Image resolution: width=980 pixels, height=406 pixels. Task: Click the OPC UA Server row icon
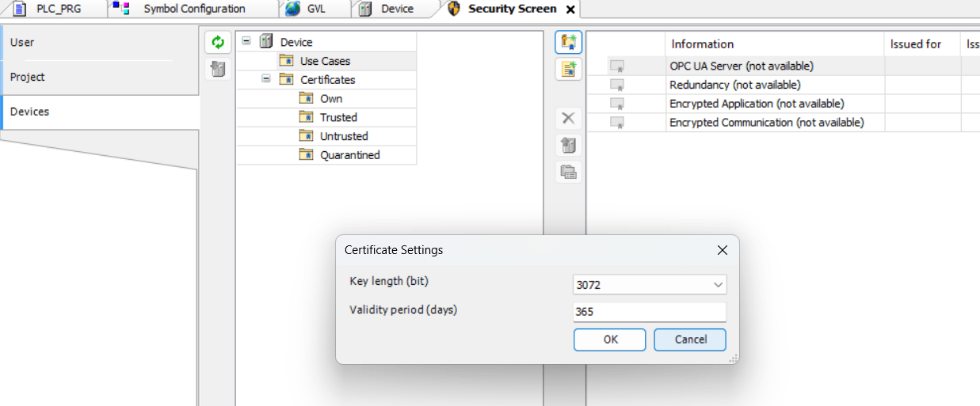pos(617,66)
